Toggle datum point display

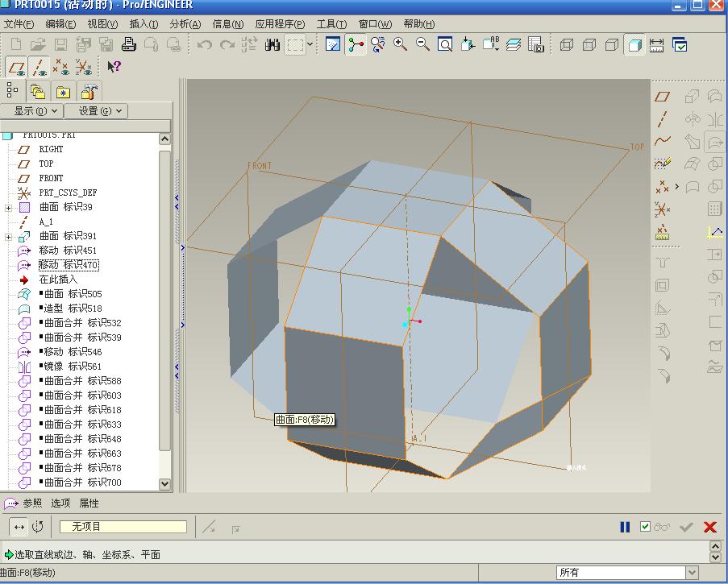60,67
